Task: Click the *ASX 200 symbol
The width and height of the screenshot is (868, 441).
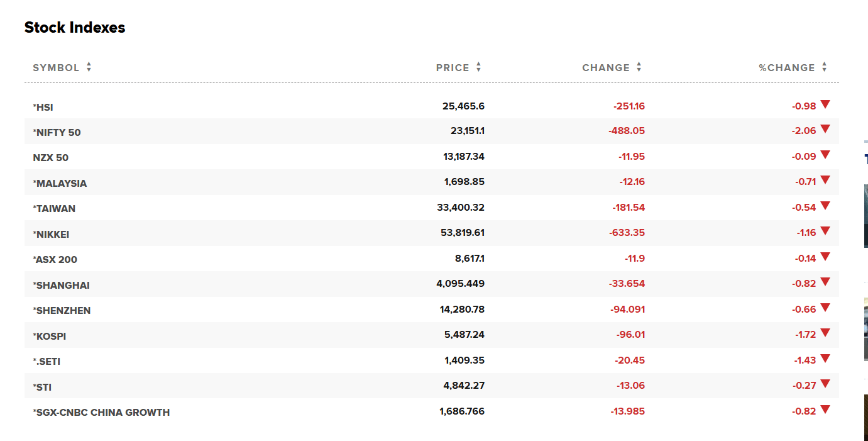Action: [55, 260]
